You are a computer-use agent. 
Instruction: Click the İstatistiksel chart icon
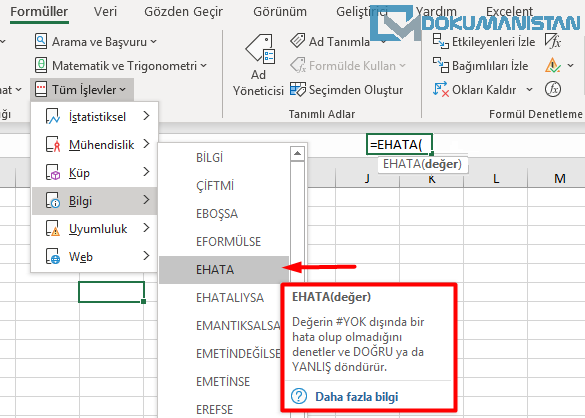52,116
